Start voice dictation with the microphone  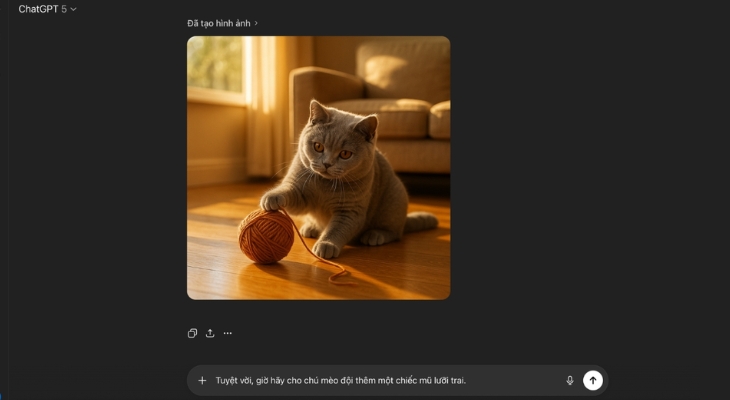pyautogui.click(x=570, y=380)
